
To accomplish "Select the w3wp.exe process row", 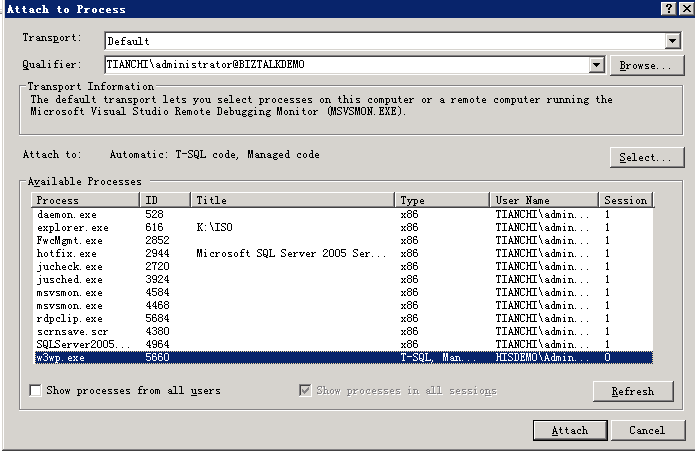I will [344, 358].
